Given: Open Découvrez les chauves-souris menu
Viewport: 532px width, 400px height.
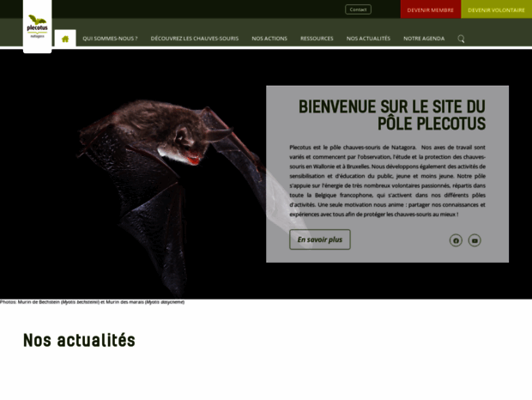Looking at the screenshot, I should [x=195, y=39].
